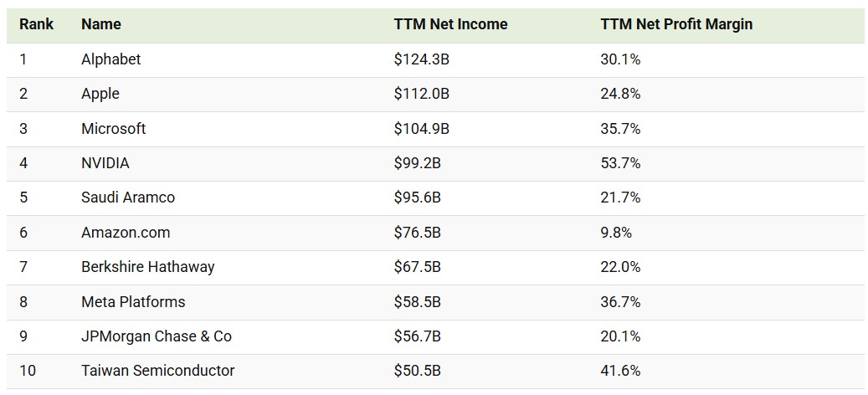Select Saudi Aramco in the table
This screenshot has height=395, width=868.
click(x=128, y=197)
